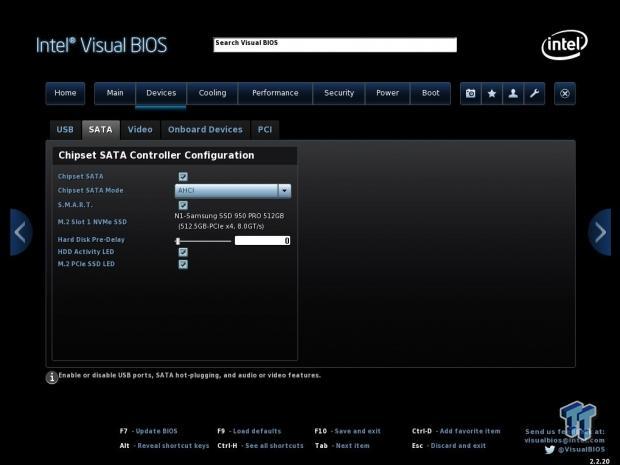Screen dimensions: 620x465
Task: Click Alt Reveal shortcut keys
Action: coord(164,446)
